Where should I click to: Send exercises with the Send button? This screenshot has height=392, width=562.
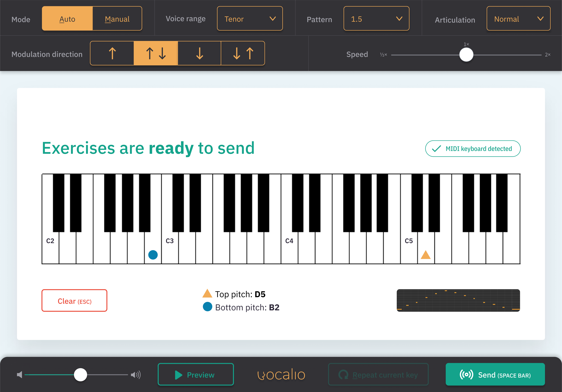point(495,374)
